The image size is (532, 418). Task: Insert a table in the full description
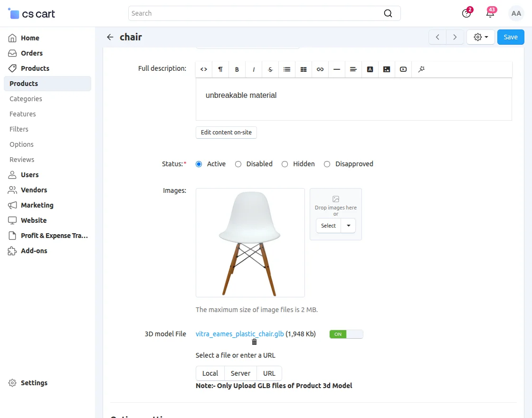[x=304, y=69]
